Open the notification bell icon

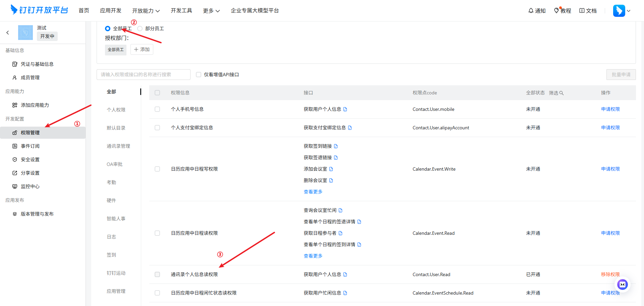point(531,11)
